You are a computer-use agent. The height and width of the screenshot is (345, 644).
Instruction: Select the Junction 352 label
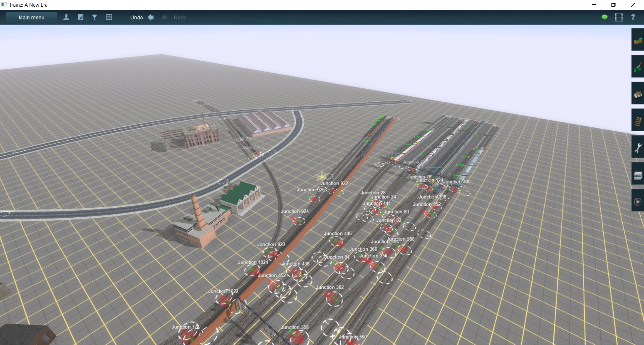coord(427,204)
